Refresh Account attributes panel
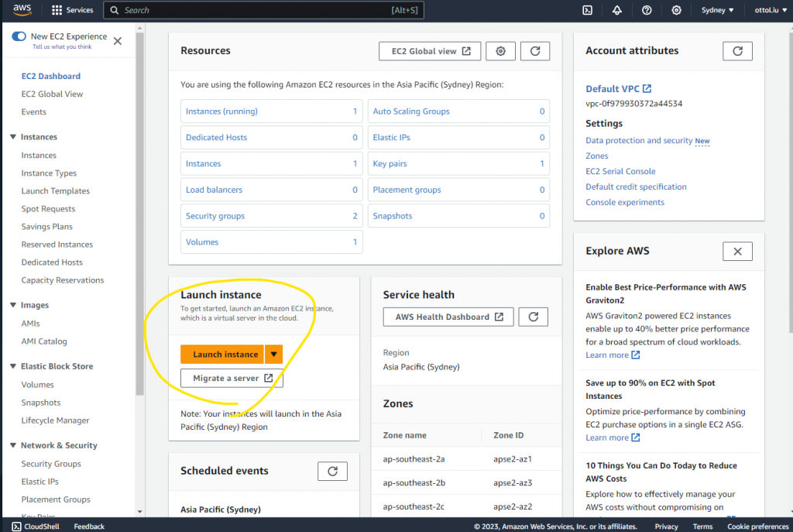This screenshot has width=793, height=532. pyautogui.click(x=737, y=51)
